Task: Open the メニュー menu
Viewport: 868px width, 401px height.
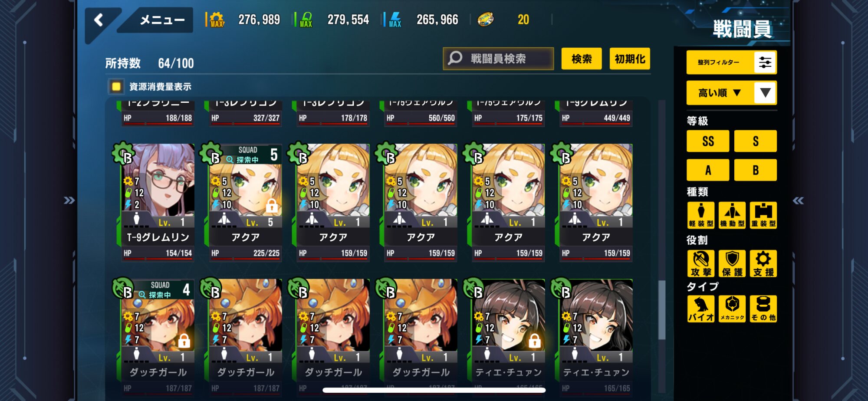Action: (x=162, y=20)
